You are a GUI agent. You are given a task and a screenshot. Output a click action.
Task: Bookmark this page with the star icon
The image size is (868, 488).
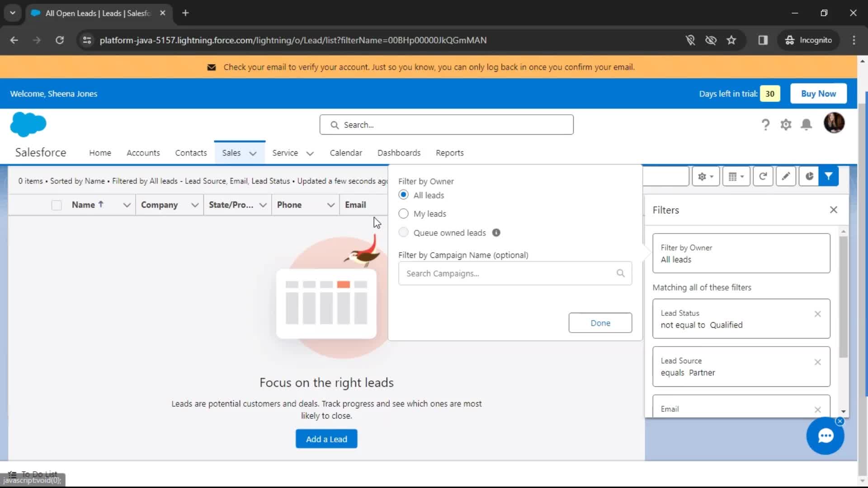pos(731,40)
